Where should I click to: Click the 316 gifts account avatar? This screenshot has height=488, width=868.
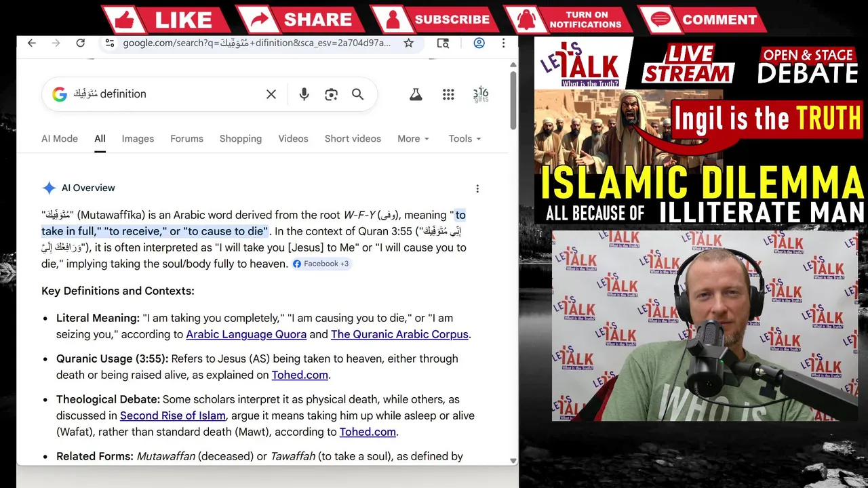481,94
